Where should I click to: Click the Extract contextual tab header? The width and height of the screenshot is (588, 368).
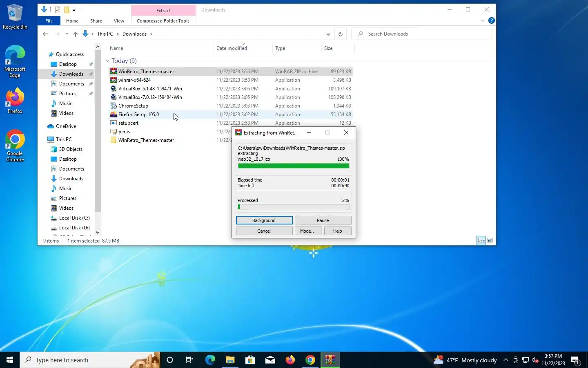point(163,10)
